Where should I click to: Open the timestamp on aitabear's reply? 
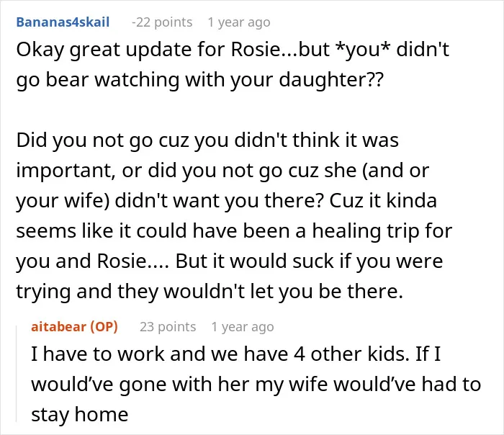pyautogui.click(x=243, y=327)
